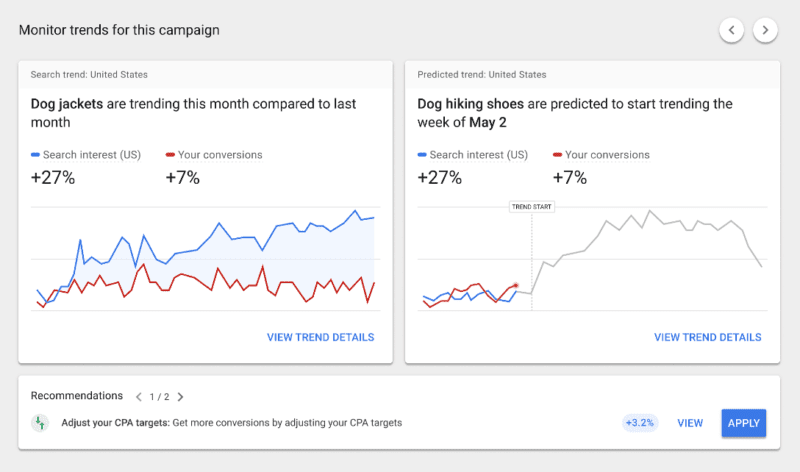This screenshot has height=472, width=800.
Task: Click the Adjust your CPA targets recommendation text
Action: pos(231,423)
